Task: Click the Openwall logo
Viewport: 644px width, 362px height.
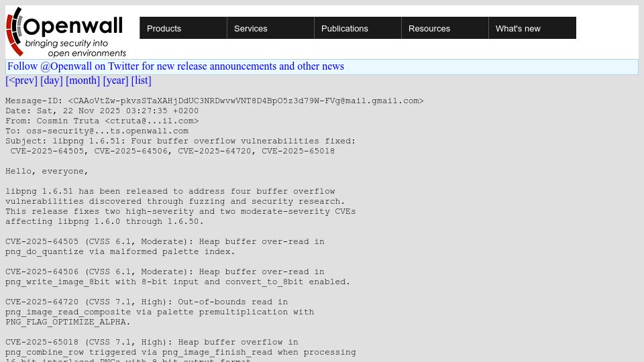Action: (66, 32)
